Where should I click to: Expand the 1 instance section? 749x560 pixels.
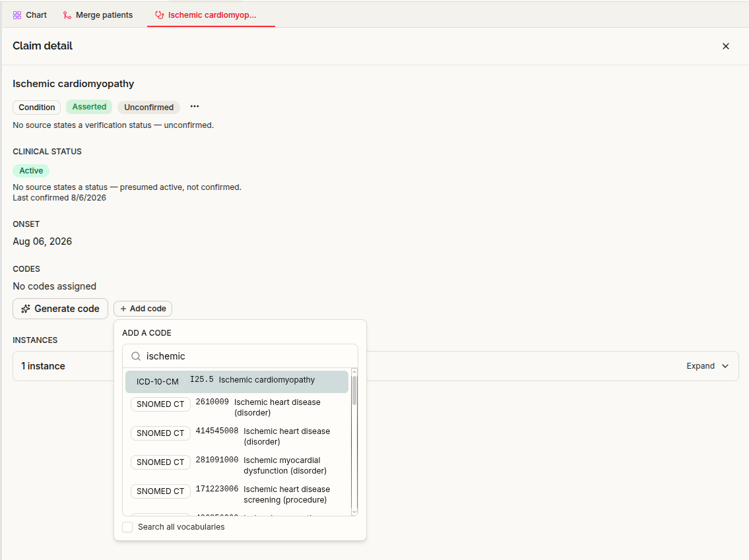coord(707,366)
